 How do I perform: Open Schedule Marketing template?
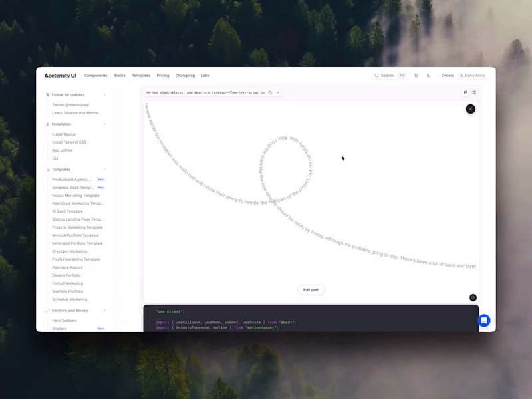click(70, 299)
